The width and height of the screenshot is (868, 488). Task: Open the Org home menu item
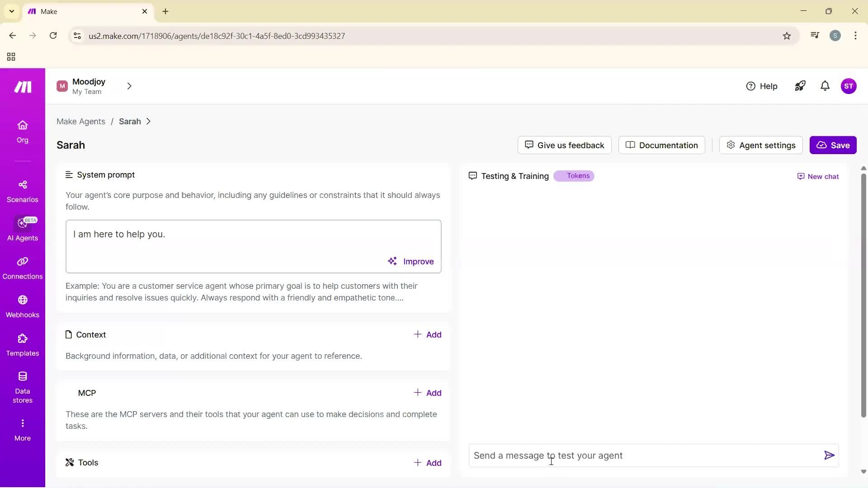(x=23, y=131)
